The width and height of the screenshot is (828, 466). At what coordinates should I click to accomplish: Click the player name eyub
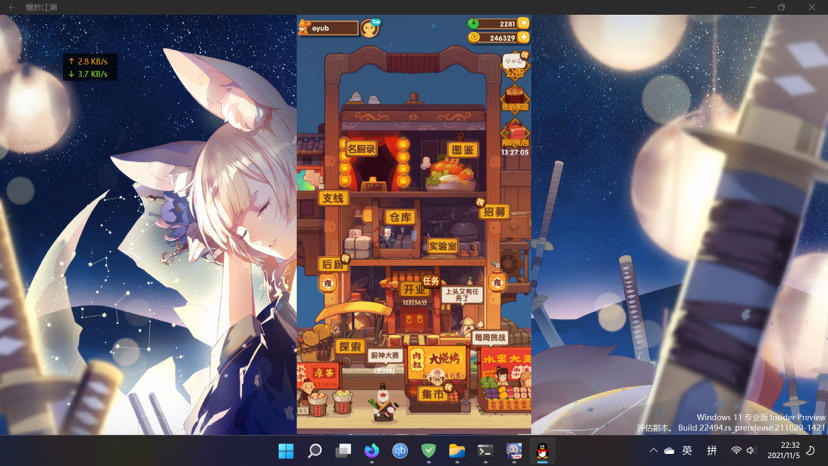pos(321,28)
